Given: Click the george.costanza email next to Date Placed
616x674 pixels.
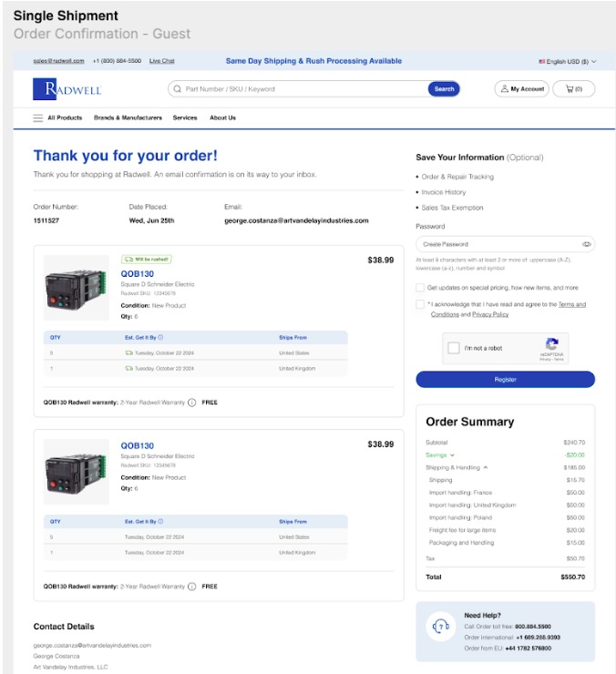Looking at the screenshot, I should click(296, 220).
